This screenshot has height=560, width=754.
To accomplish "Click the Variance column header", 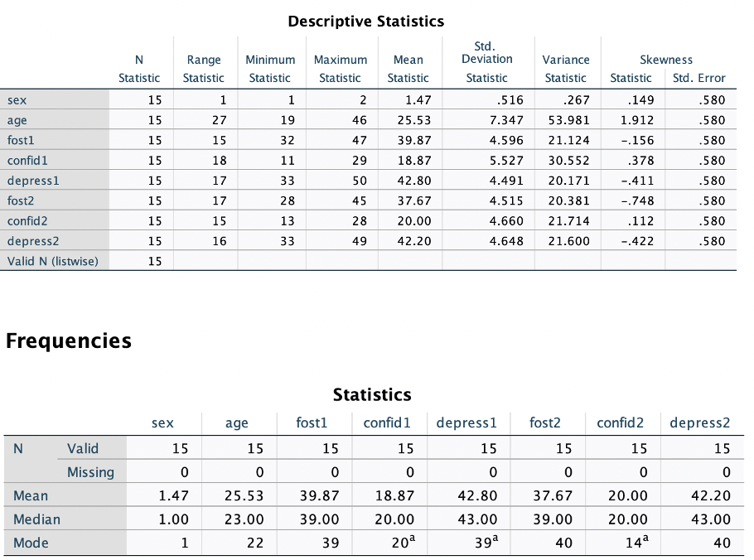I will (566, 59).
